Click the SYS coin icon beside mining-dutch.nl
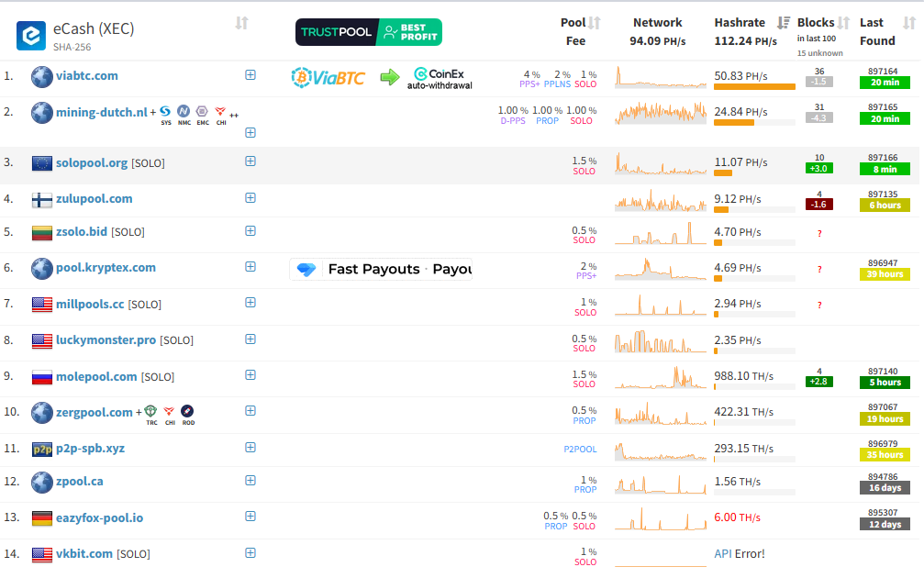This screenshot has height=578, width=924. (166, 113)
